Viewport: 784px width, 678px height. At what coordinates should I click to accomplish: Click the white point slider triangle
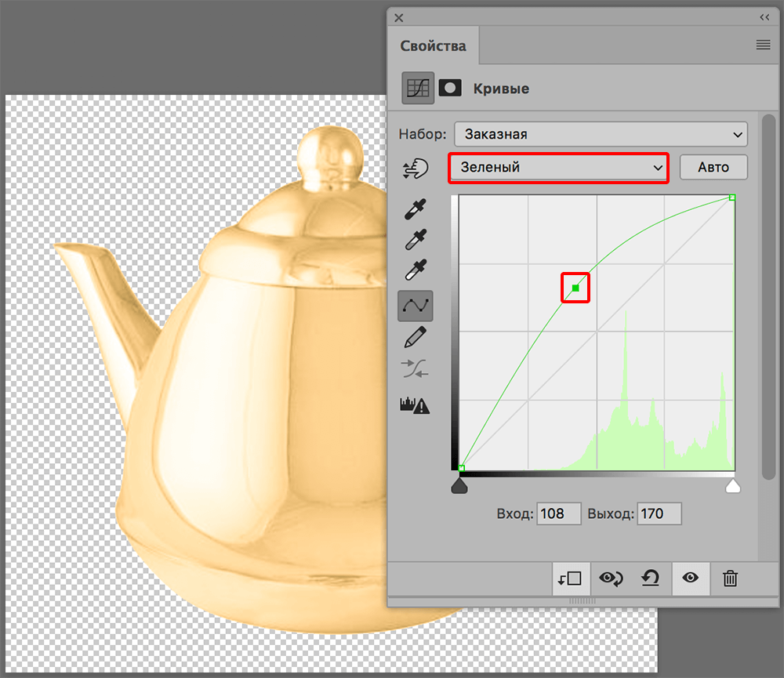732,488
